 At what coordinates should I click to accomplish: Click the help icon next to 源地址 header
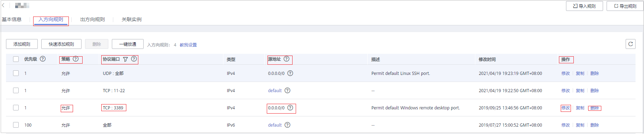pyautogui.click(x=287, y=59)
